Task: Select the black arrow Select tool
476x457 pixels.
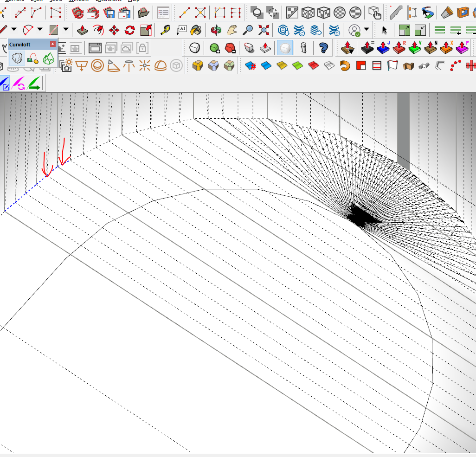Action: (x=385, y=30)
